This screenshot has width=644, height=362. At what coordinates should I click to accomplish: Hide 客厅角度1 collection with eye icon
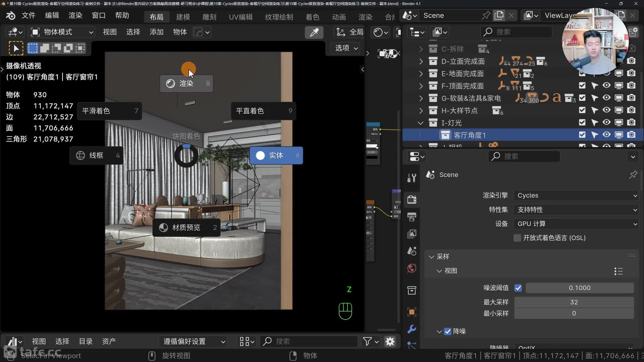click(606, 135)
